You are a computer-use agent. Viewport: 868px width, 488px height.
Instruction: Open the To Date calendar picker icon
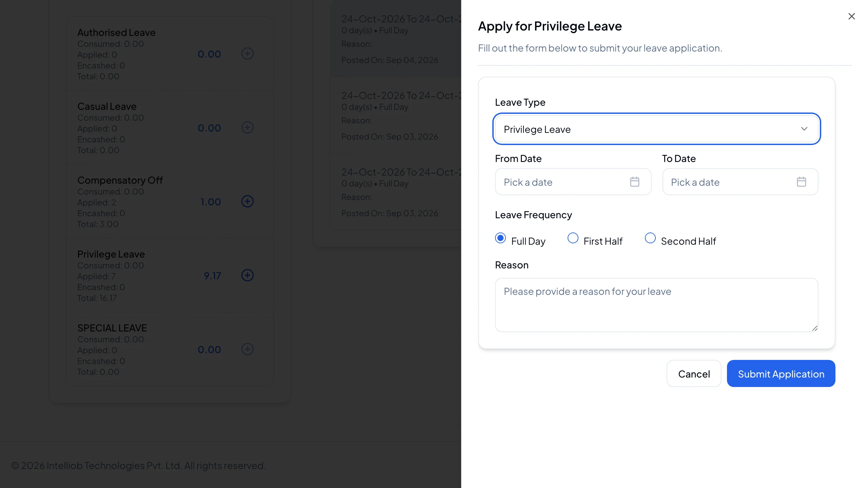(x=801, y=182)
